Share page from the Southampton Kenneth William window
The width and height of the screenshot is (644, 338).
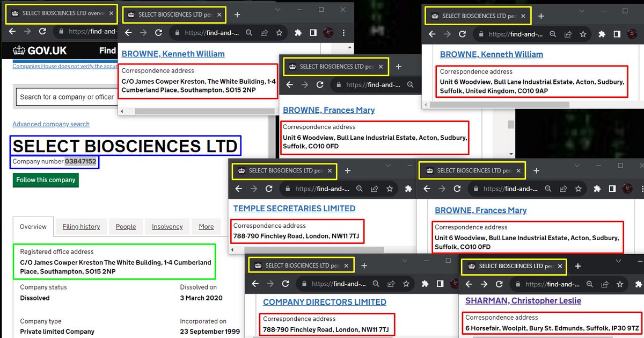264,32
